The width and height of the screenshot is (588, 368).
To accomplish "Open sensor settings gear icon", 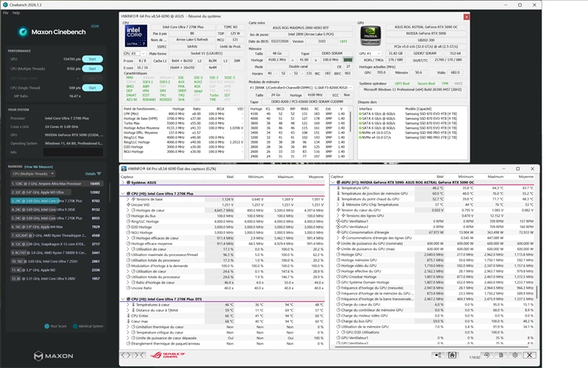I will click(x=515, y=355).
